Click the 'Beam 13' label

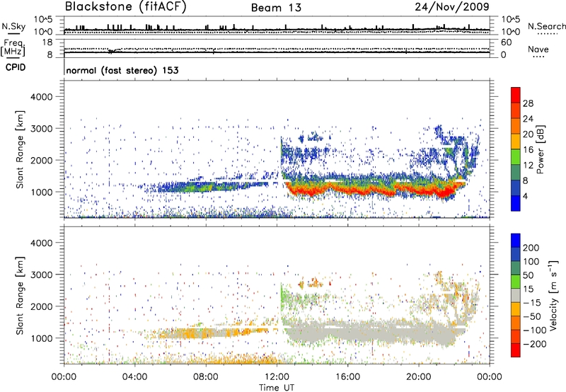tap(276, 8)
